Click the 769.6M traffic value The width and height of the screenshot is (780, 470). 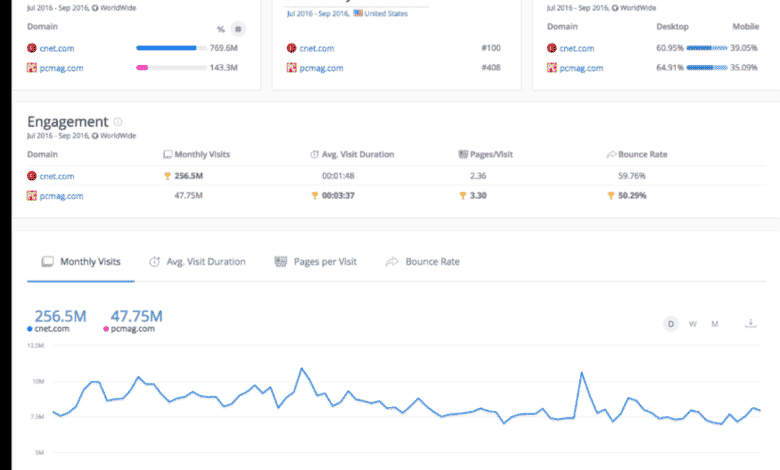point(223,48)
